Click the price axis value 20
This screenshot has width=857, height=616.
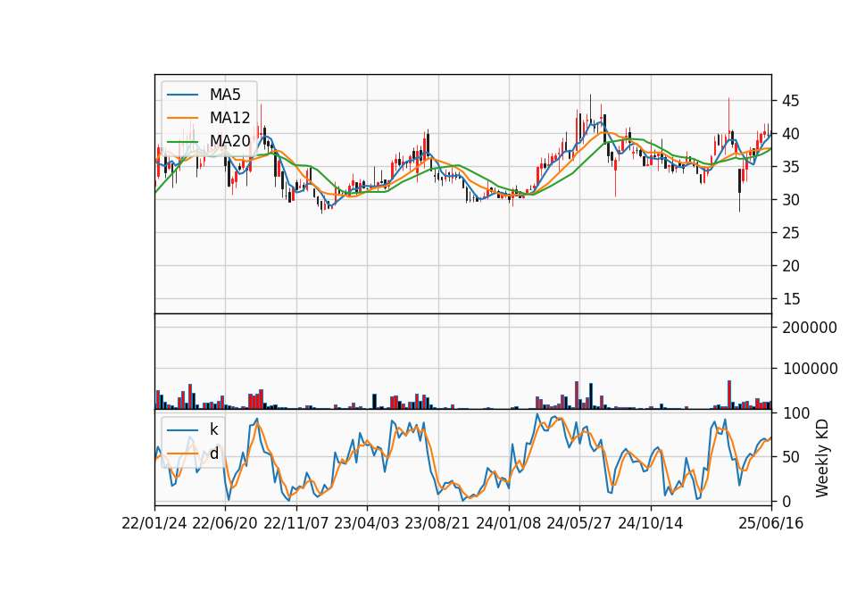tap(791, 266)
